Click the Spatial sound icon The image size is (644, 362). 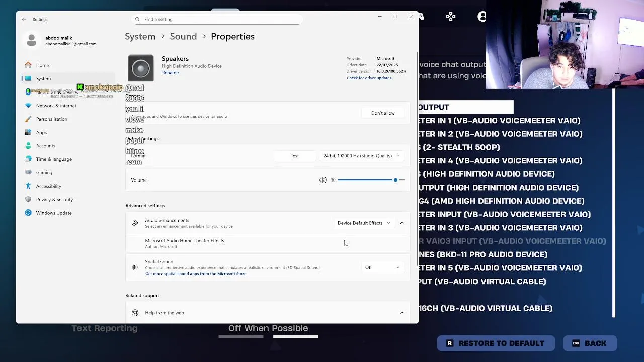tap(135, 267)
